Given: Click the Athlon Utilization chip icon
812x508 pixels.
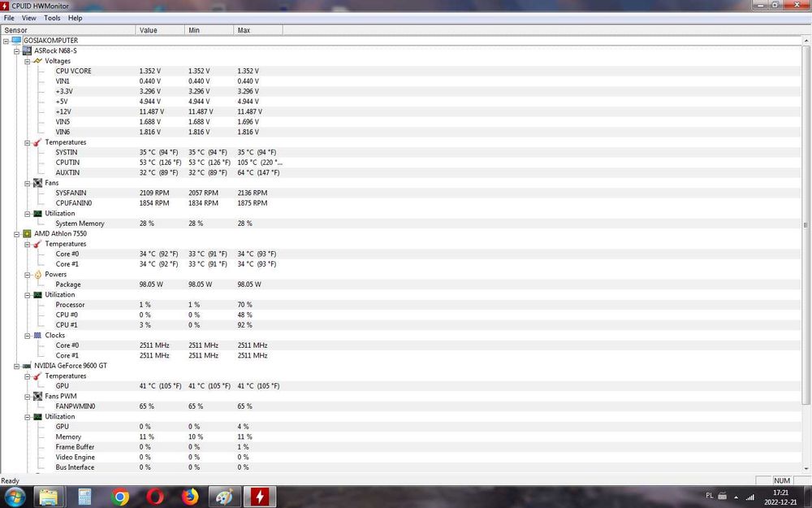Looking at the screenshot, I should [x=37, y=294].
